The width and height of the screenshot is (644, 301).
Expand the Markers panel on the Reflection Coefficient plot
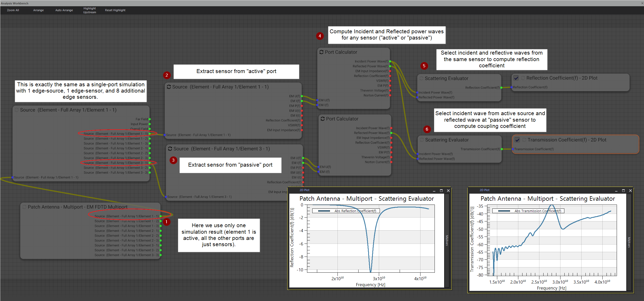tap(447, 240)
